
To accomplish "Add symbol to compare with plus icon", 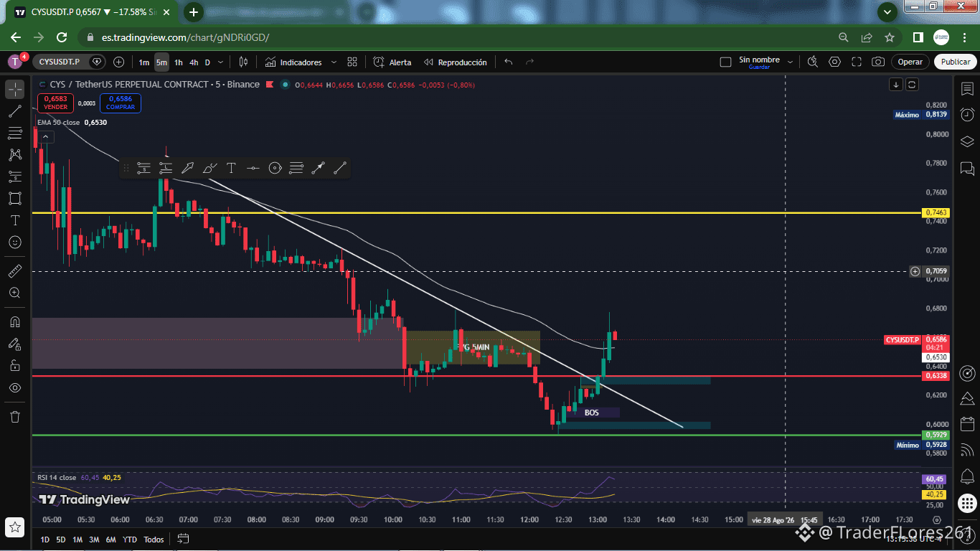I will 119,62.
